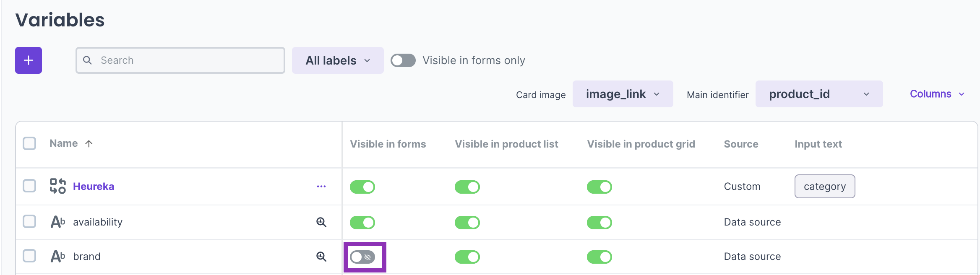Open the three-dot menu for Heureka

321,187
